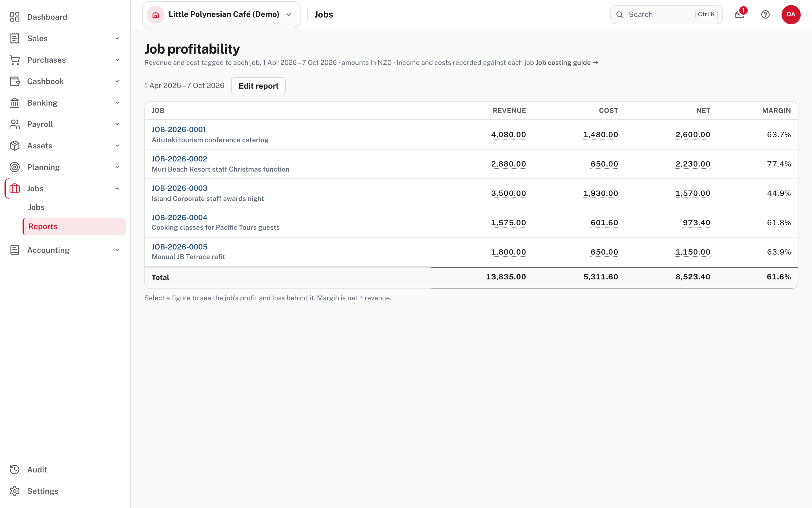Collapse the Jobs menu chevron

click(x=117, y=189)
